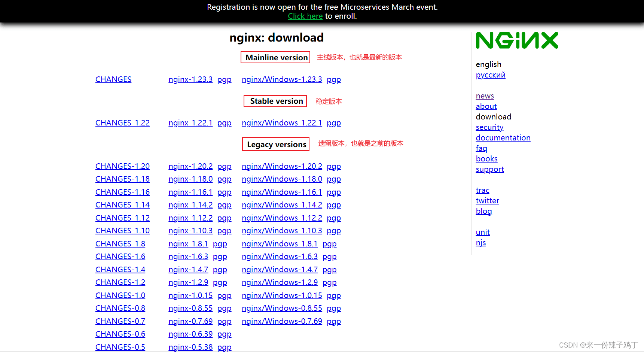Download nginx-1.16.1 source
The height and width of the screenshot is (352, 644).
pos(190,192)
